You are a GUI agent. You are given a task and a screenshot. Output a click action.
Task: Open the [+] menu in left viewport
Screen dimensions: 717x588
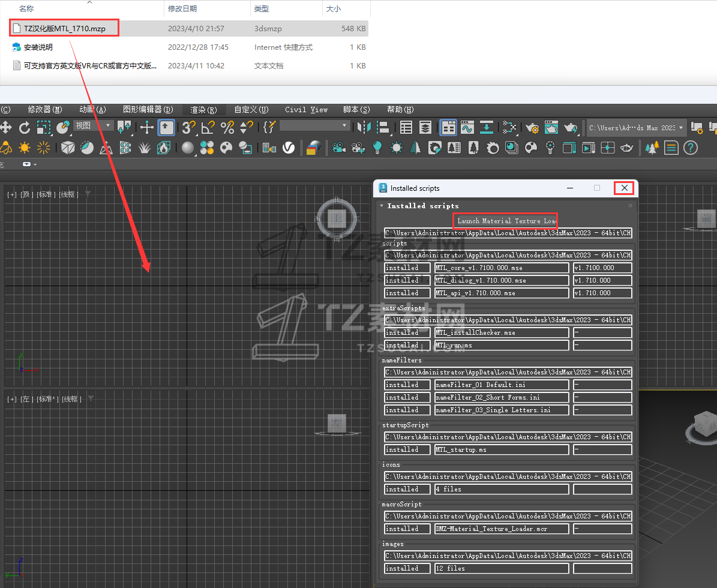(x=12, y=399)
